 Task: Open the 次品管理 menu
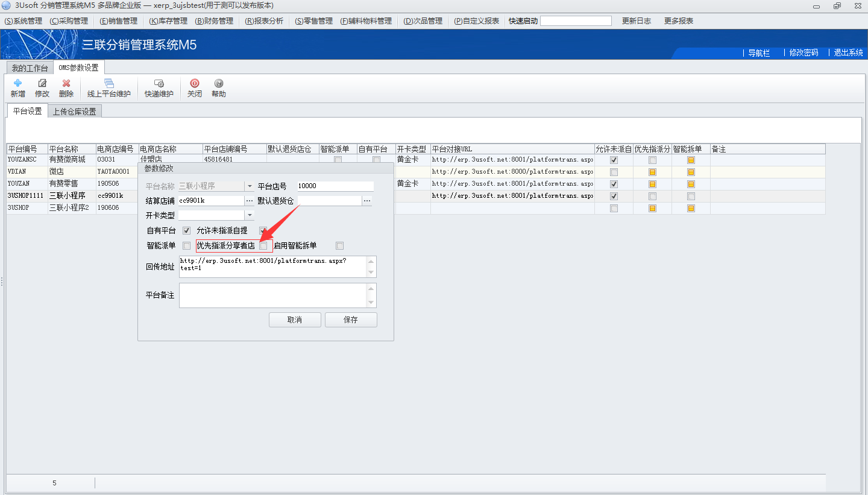pyautogui.click(x=423, y=20)
